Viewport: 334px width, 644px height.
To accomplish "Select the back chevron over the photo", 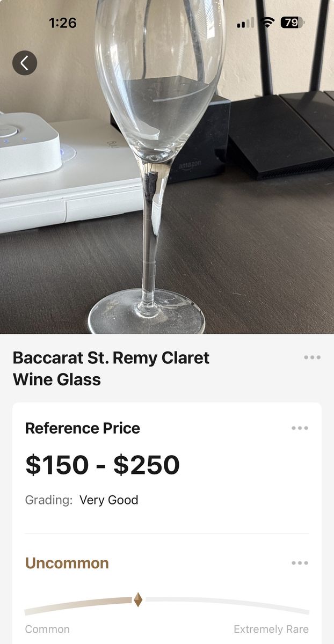I will (25, 62).
